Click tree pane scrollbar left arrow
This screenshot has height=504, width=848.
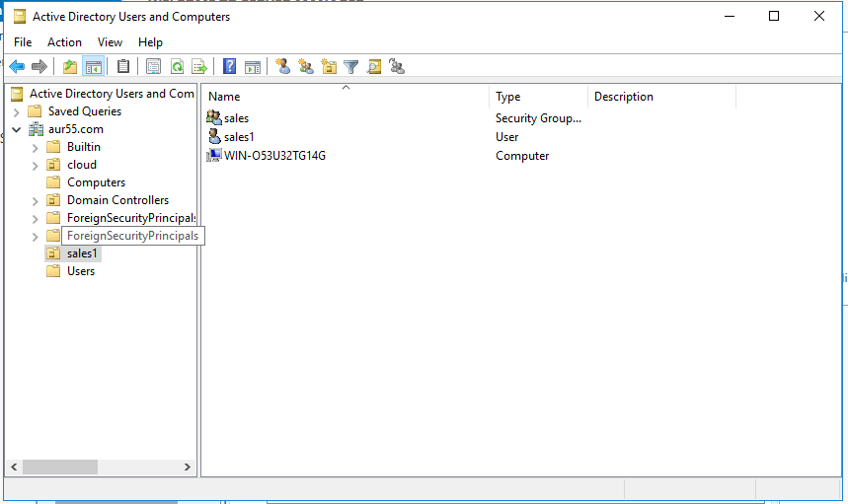coord(14,467)
